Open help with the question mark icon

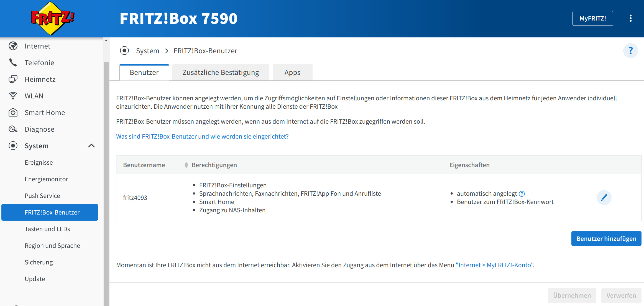click(630, 51)
